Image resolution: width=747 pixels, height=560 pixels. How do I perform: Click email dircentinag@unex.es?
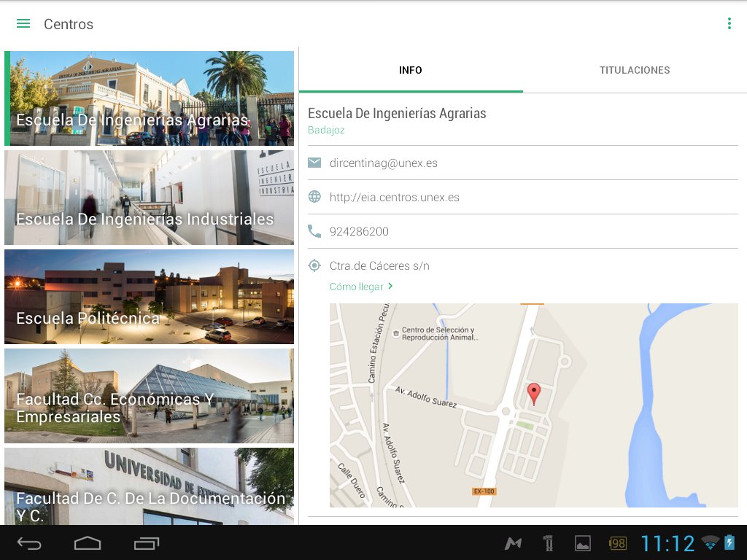pos(384,163)
